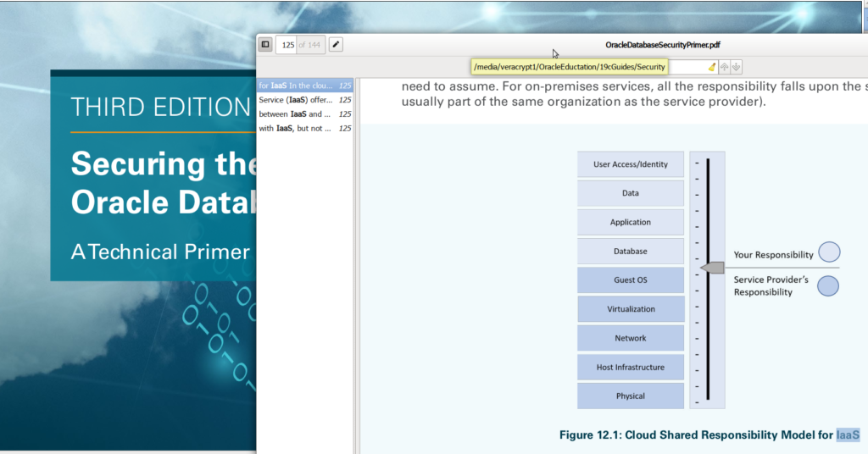The width and height of the screenshot is (868, 454).
Task: Click the annotate pencil icon
Action: [336, 45]
